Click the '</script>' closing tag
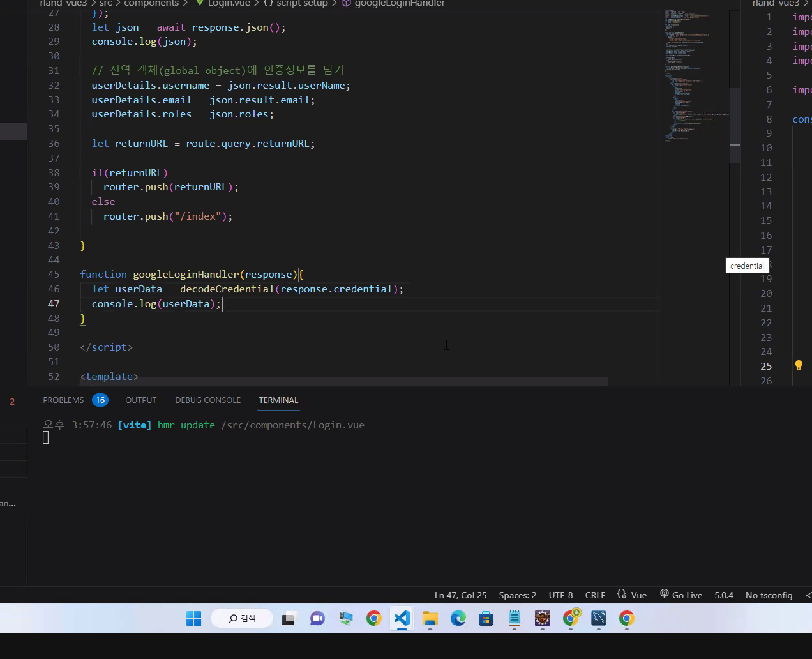Screen dimensions: 812x659 [x=106, y=347]
